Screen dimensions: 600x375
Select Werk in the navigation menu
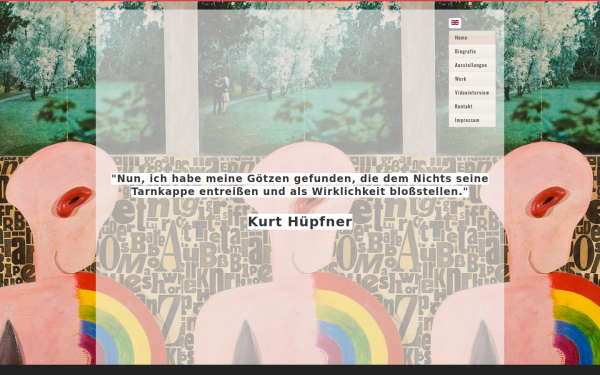(x=472, y=79)
